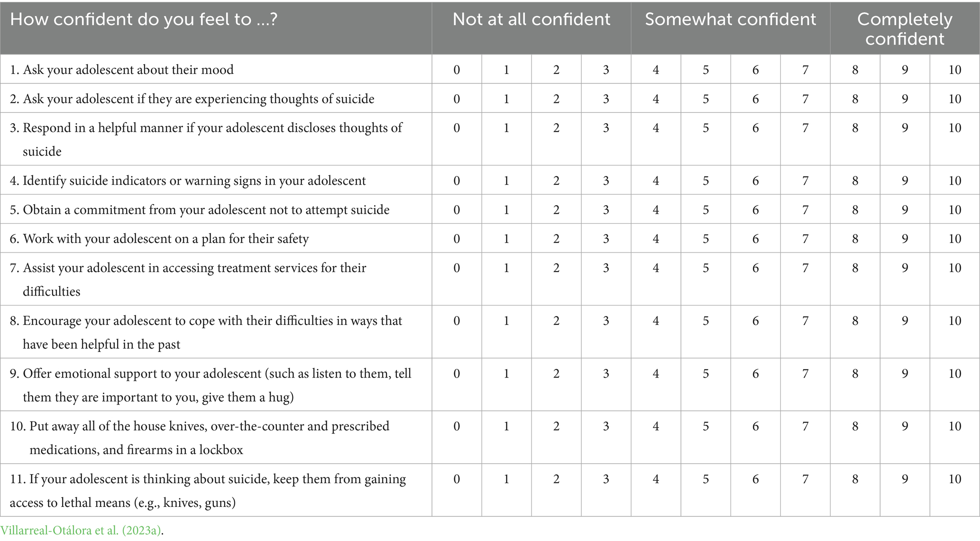This screenshot has width=980, height=541.
Task: Click the "Not at all confident" column header
Action: (x=531, y=19)
